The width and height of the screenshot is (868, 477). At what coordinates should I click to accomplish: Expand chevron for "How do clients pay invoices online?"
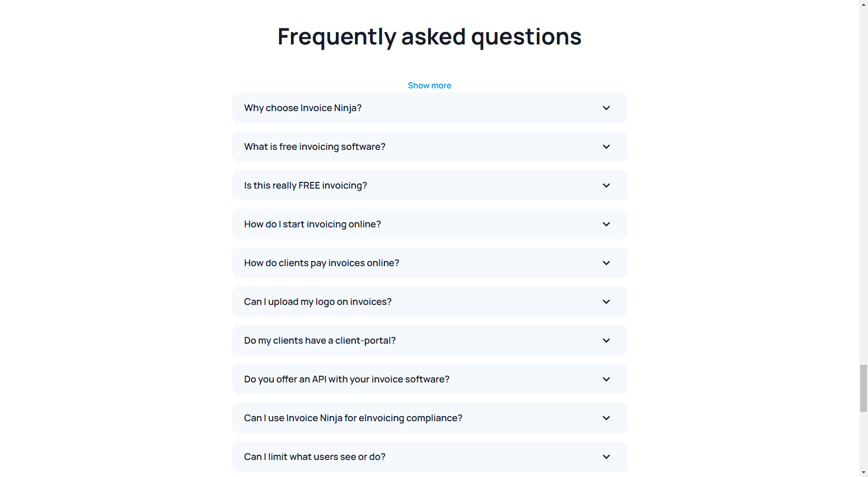(x=606, y=263)
